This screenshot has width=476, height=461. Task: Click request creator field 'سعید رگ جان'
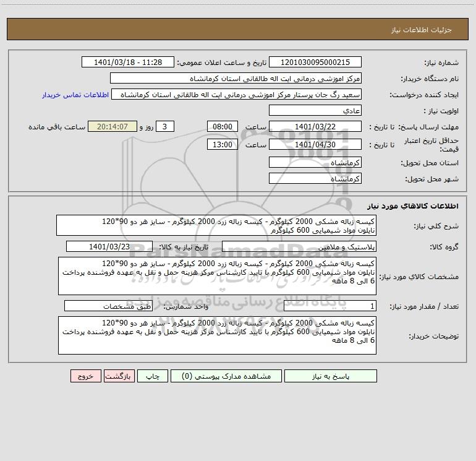point(237,95)
